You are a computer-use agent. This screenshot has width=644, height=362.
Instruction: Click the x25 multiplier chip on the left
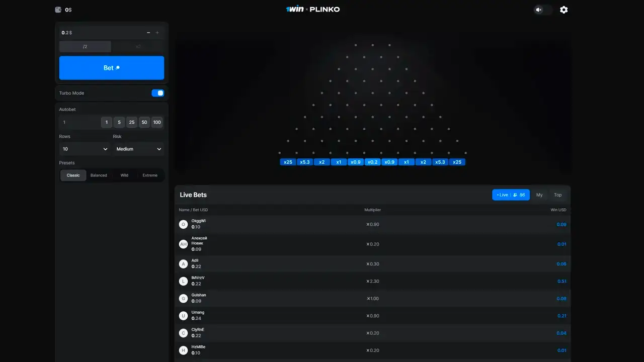pyautogui.click(x=287, y=162)
